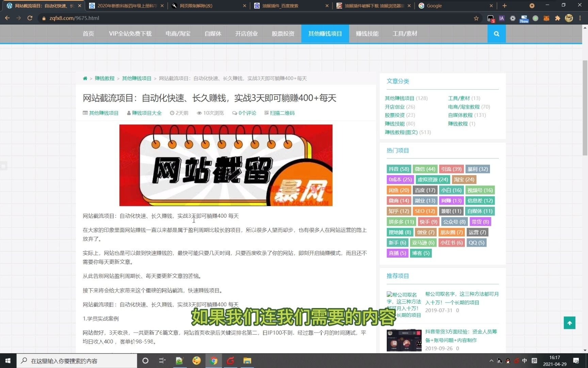This screenshot has width=588, height=368.
Task: Click the address bar URL field
Action: pos(255,18)
